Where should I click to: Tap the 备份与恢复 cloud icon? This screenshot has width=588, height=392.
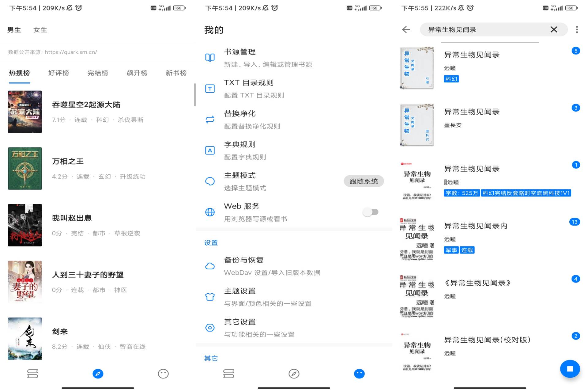[210, 266]
